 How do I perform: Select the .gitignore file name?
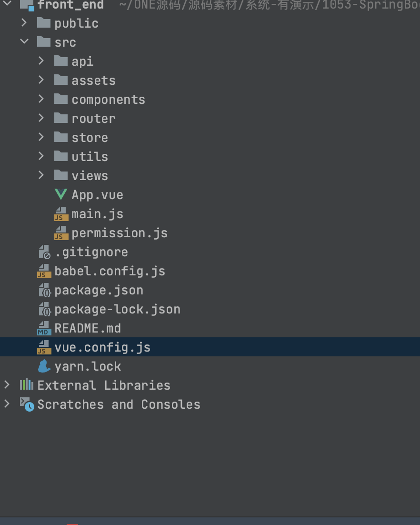(91, 252)
